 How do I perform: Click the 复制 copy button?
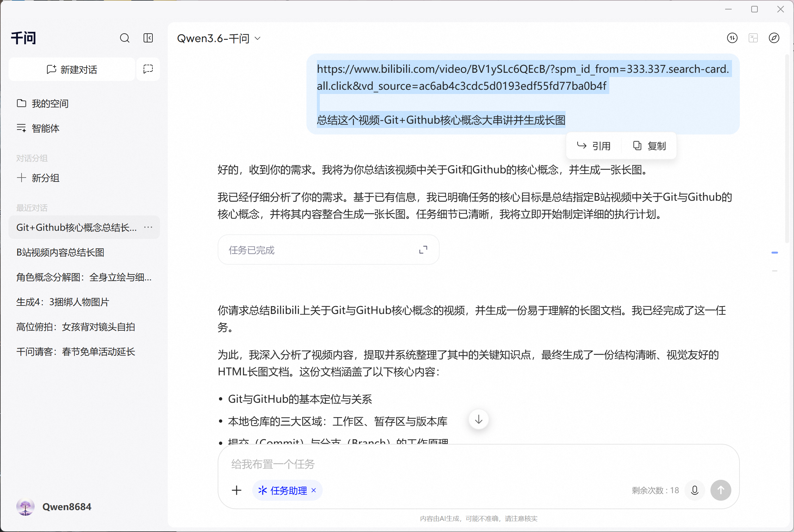(x=649, y=146)
